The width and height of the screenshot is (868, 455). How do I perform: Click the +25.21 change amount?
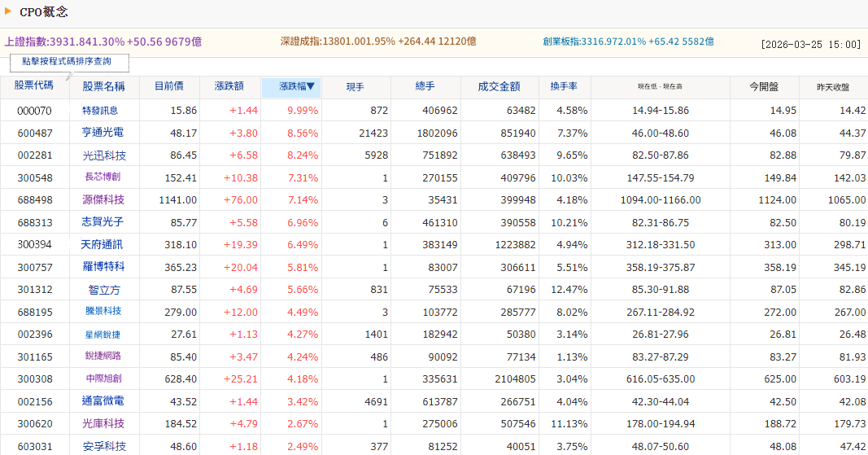coord(241,379)
